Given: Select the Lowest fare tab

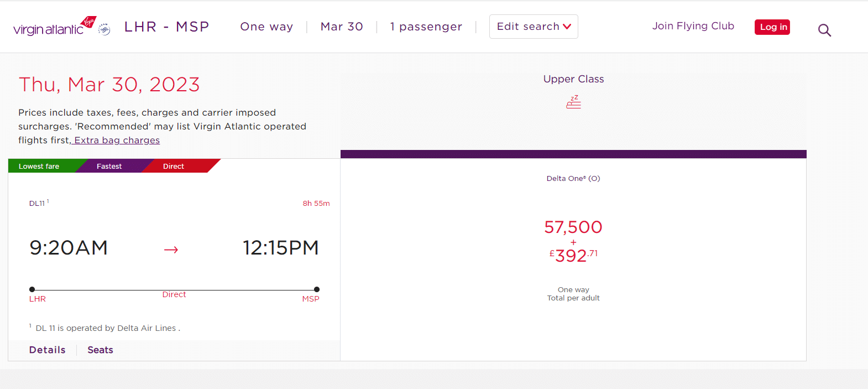Looking at the screenshot, I should [39, 166].
